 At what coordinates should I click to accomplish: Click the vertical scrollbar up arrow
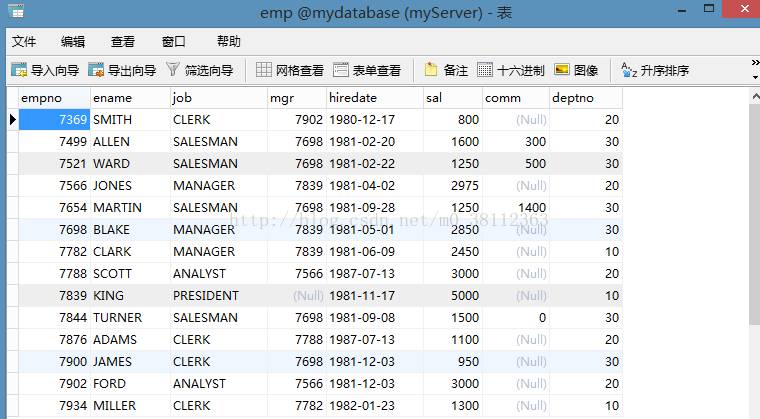click(755, 97)
